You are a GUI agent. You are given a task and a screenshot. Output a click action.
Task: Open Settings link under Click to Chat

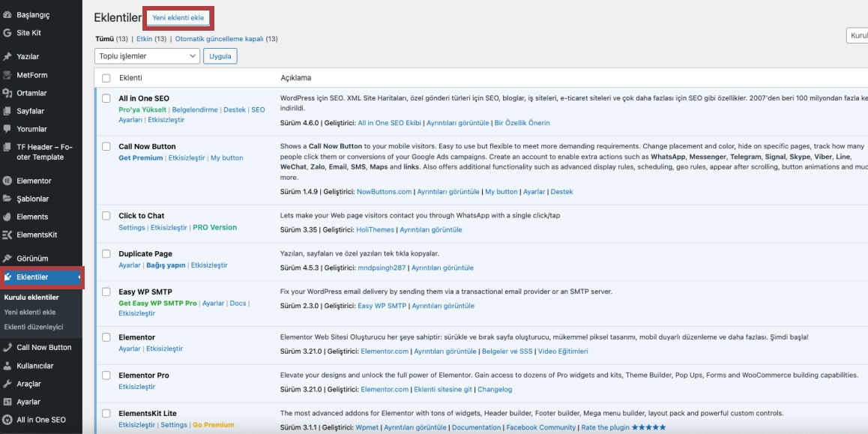click(x=132, y=228)
